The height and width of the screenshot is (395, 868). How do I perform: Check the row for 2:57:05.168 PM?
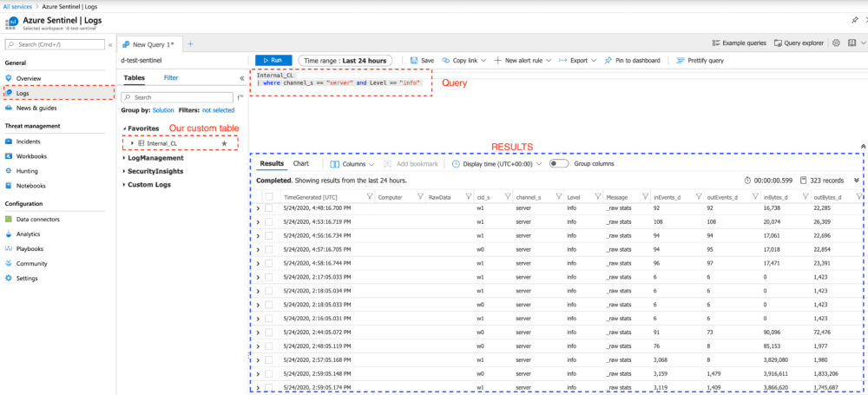tap(269, 360)
